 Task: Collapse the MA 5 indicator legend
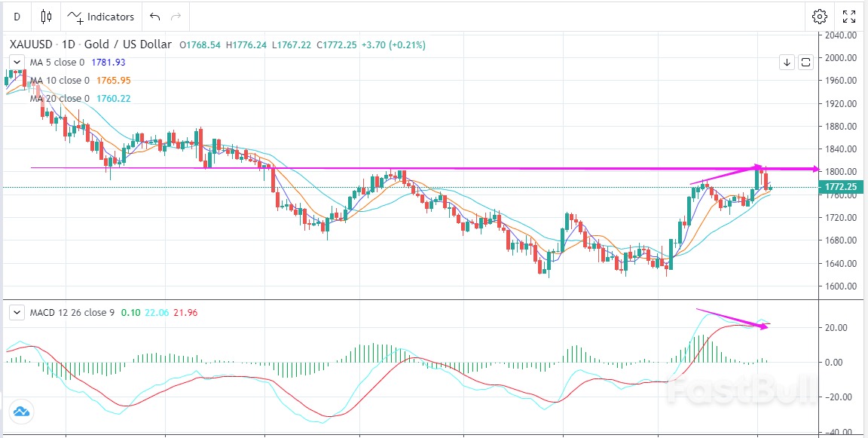[17, 63]
